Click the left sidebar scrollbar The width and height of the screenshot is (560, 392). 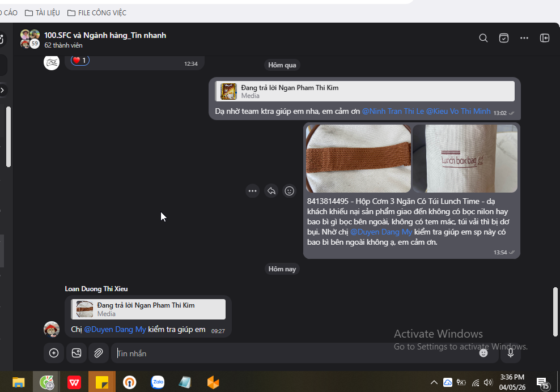click(8, 137)
